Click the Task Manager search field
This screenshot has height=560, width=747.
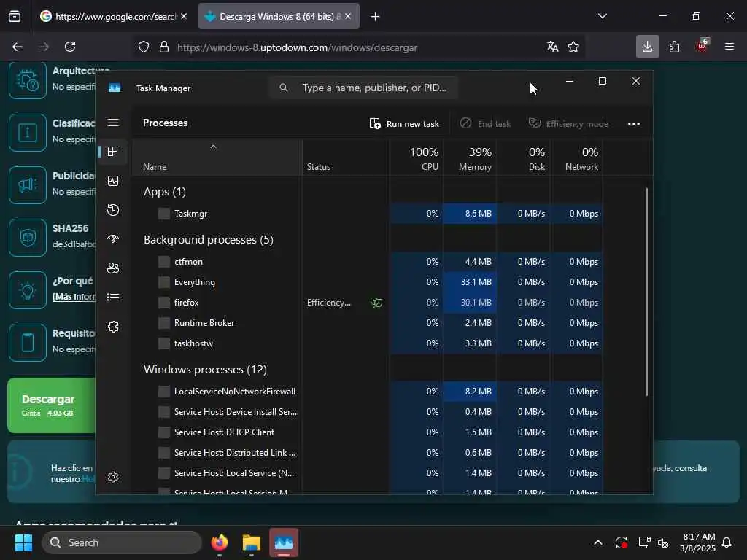363,87
